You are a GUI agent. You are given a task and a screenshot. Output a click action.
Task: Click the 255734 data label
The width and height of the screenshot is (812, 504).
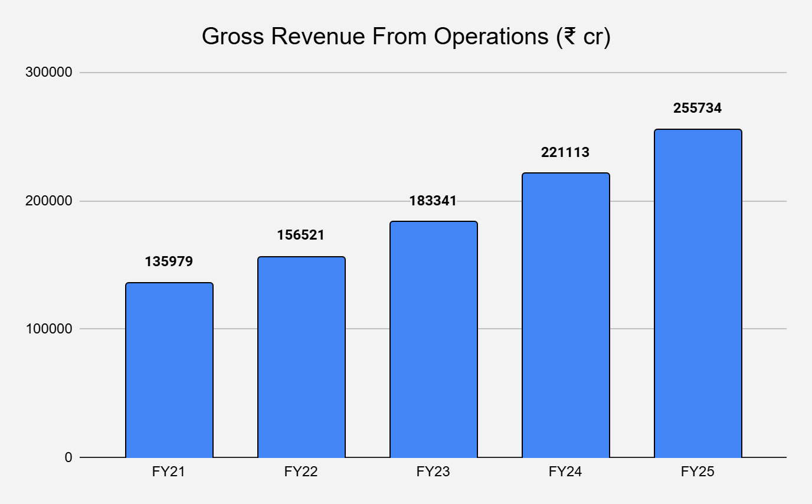point(698,109)
